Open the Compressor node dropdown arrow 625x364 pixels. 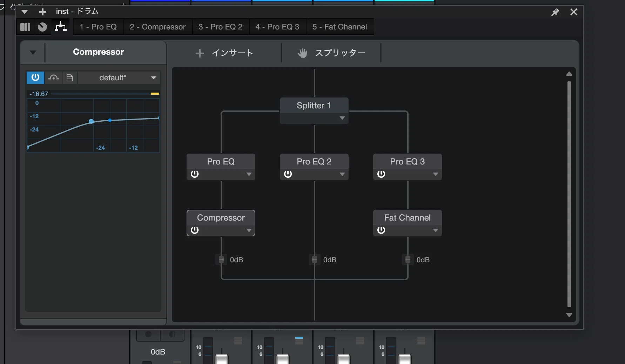coord(249,230)
